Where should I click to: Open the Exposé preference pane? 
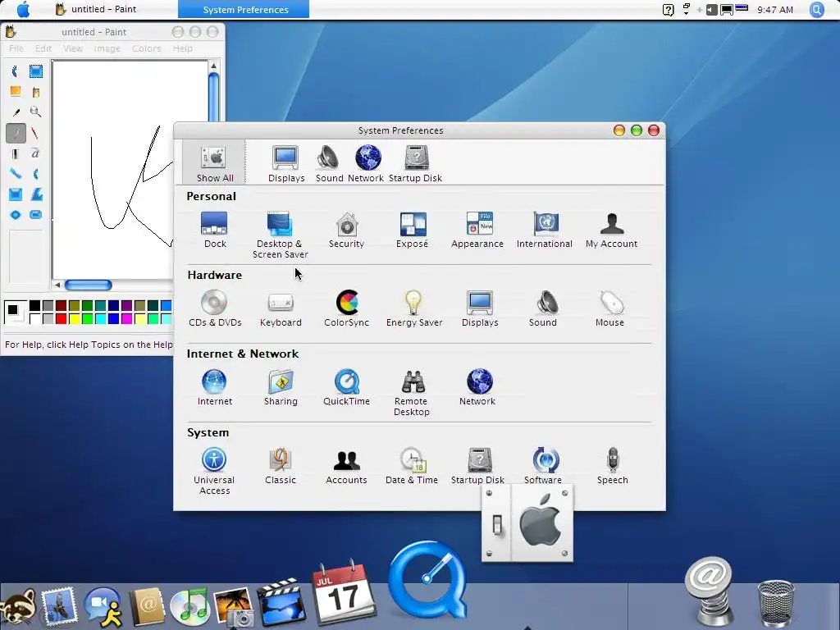[413, 230]
